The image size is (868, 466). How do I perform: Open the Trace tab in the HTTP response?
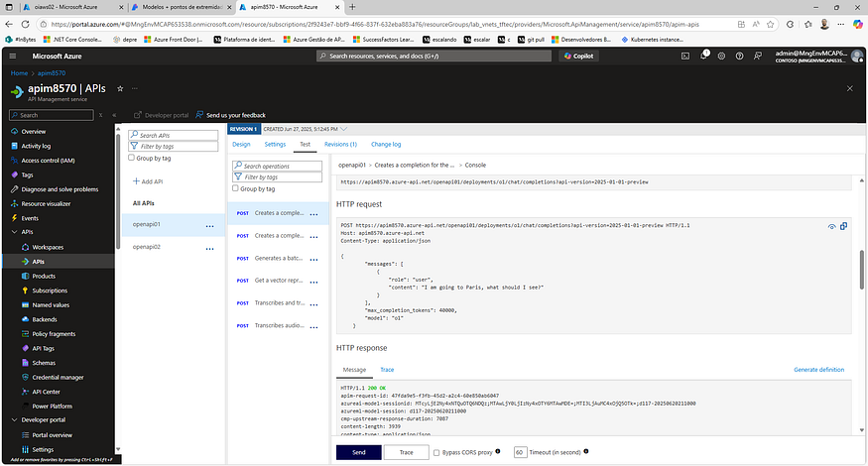[x=387, y=370]
